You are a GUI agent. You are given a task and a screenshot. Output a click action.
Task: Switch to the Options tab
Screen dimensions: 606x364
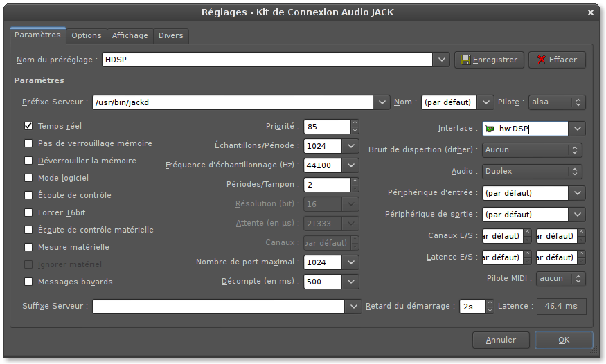[87, 35]
